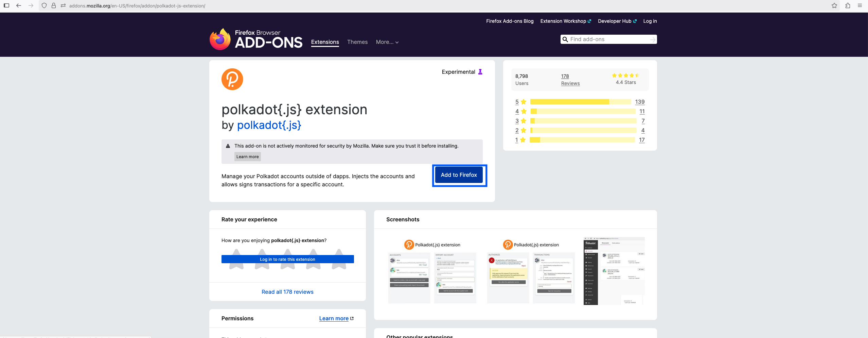Viewport: 868px width, 338px height.
Task: Click the site security padlock icon
Action: coord(54,5)
